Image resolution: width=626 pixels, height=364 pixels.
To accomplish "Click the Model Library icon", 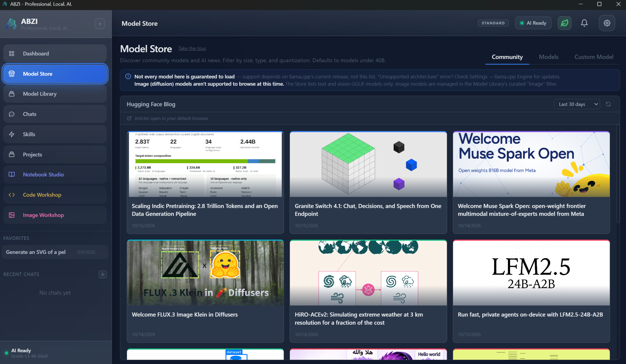I will point(11,94).
